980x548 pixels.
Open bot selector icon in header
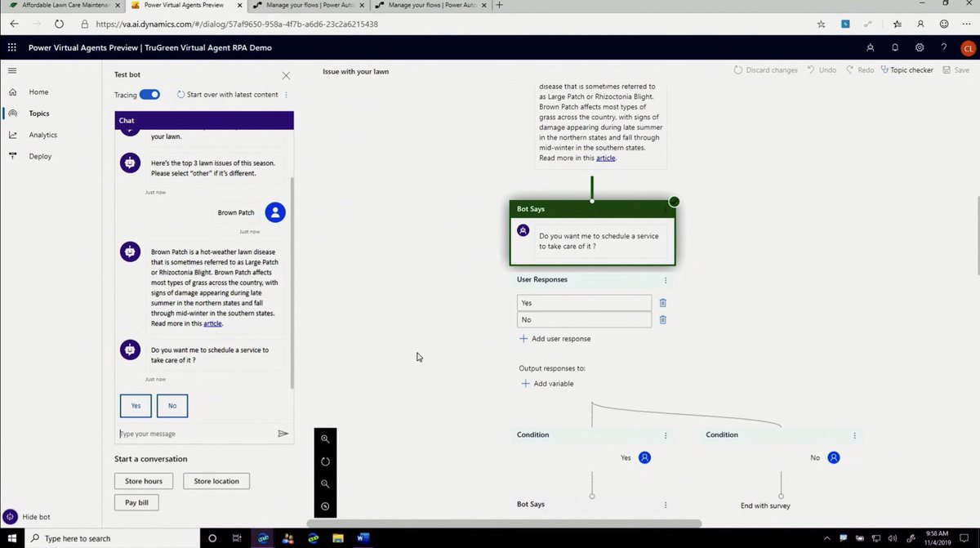871,47
